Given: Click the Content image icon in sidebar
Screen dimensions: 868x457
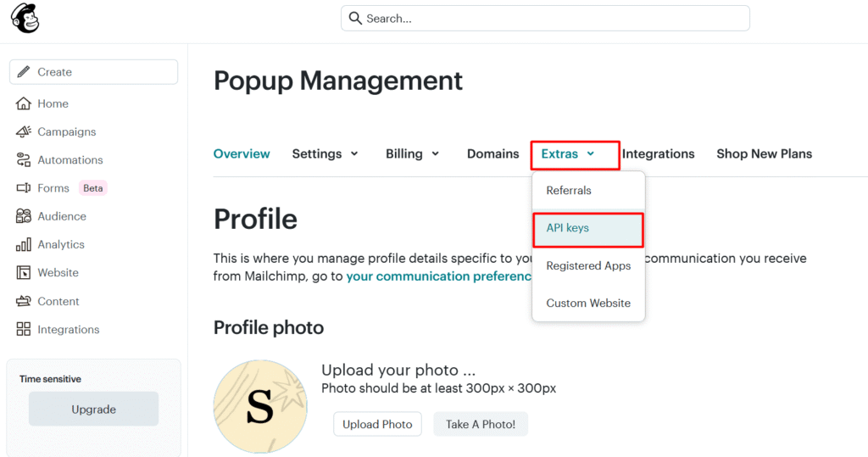Looking at the screenshot, I should [x=24, y=301].
